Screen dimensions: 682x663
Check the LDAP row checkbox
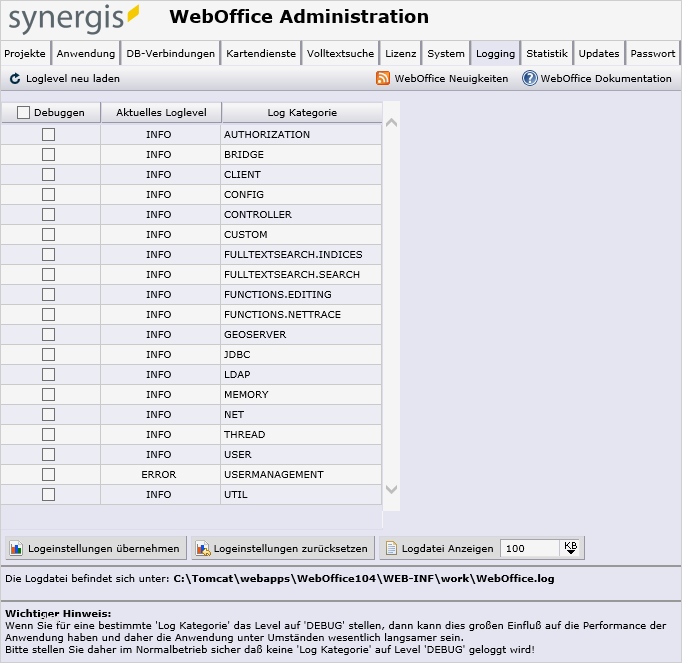point(48,375)
